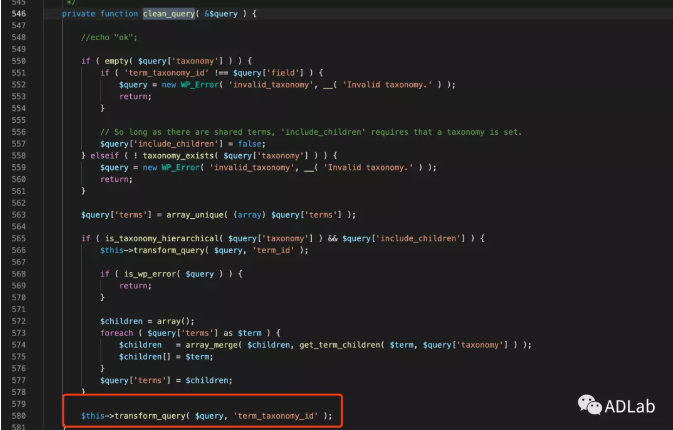Click the //echo "ok" comment

point(109,37)
